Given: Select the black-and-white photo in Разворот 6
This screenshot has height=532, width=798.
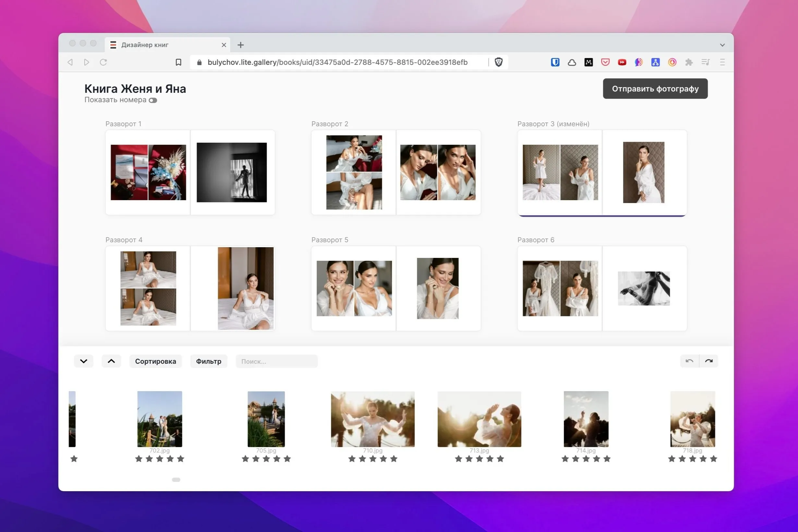Looking at the screenshot, I should 644,288.
